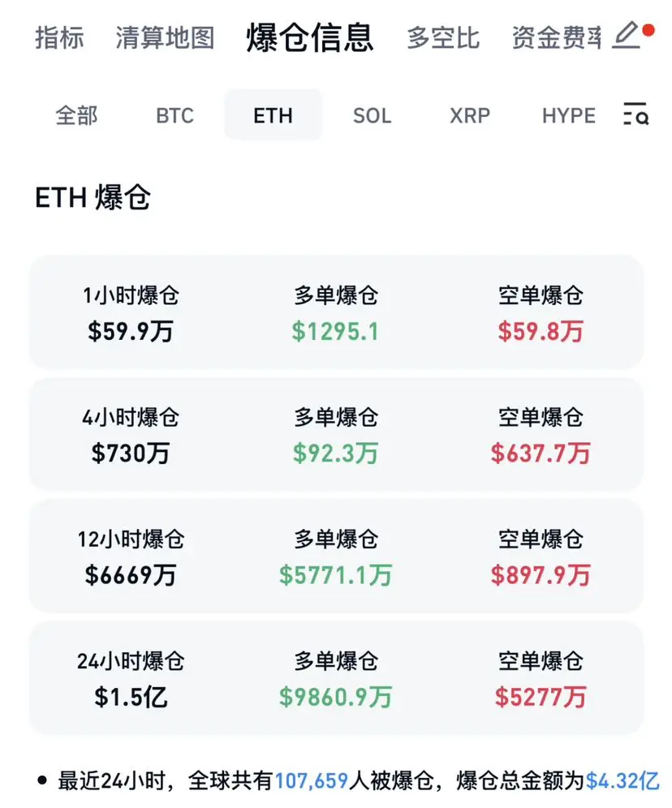The width and height of the screenshot is (672, 808).
Task: Open the 资金费率 tab
Action: [x=557, y=37]
